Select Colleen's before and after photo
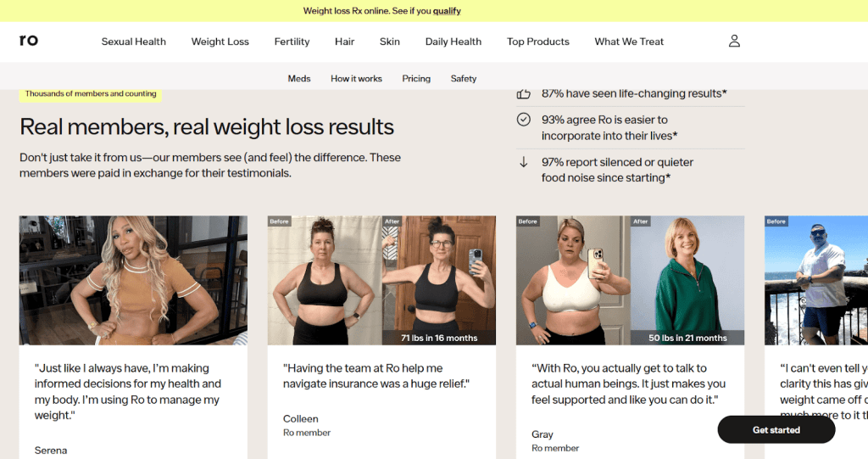The height and width of the screenshot is (459, 868). point(381,281)
